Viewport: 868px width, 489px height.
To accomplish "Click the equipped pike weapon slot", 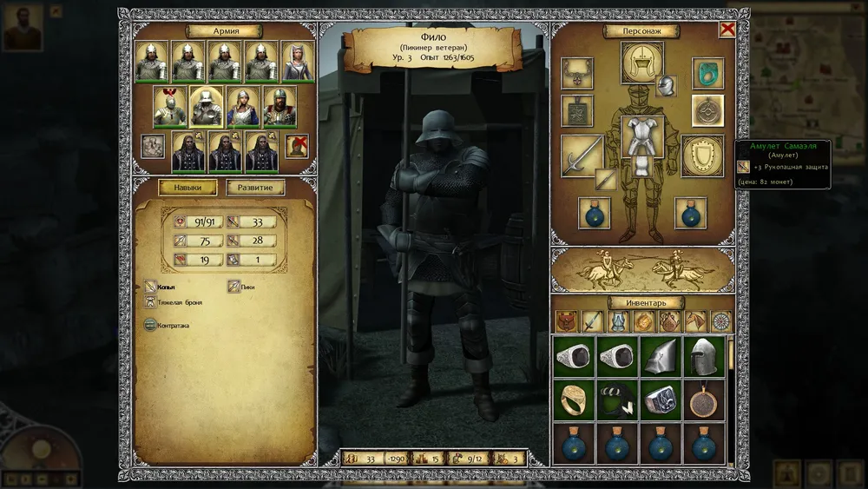I will tap(582, 155).
